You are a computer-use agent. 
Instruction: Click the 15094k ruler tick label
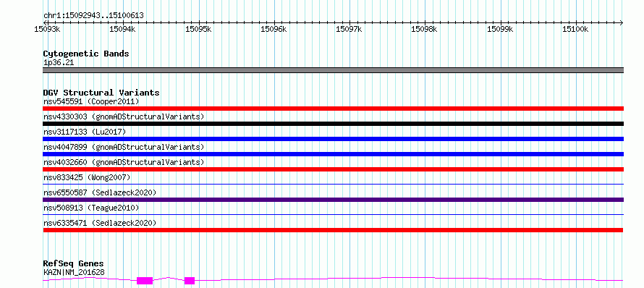[x=123, y=29]
